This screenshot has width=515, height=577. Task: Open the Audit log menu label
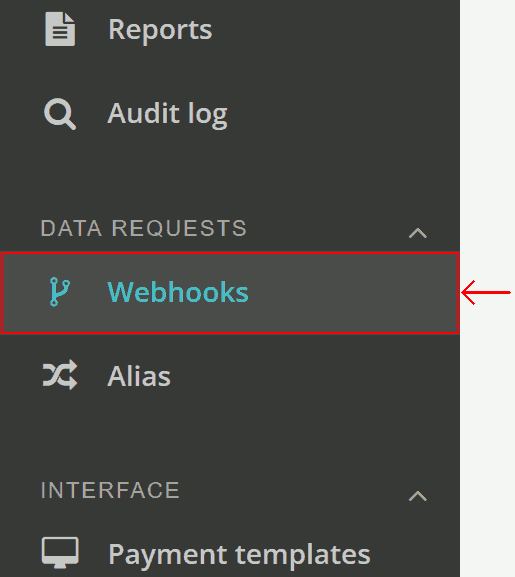pos(167,114)
